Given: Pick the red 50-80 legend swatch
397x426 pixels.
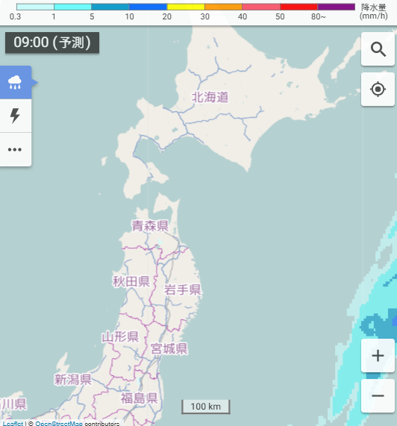Looking at the screenshot, I should point(299,7).
